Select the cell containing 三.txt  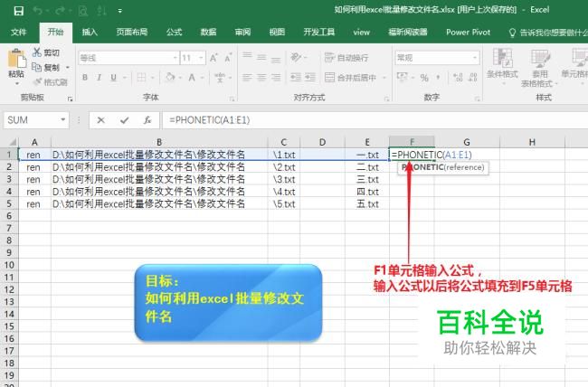pos(367,179)
